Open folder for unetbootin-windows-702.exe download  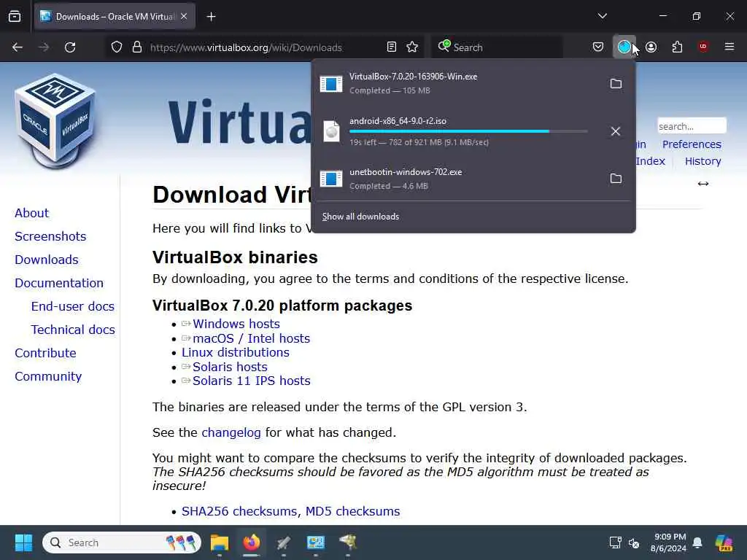616,179
